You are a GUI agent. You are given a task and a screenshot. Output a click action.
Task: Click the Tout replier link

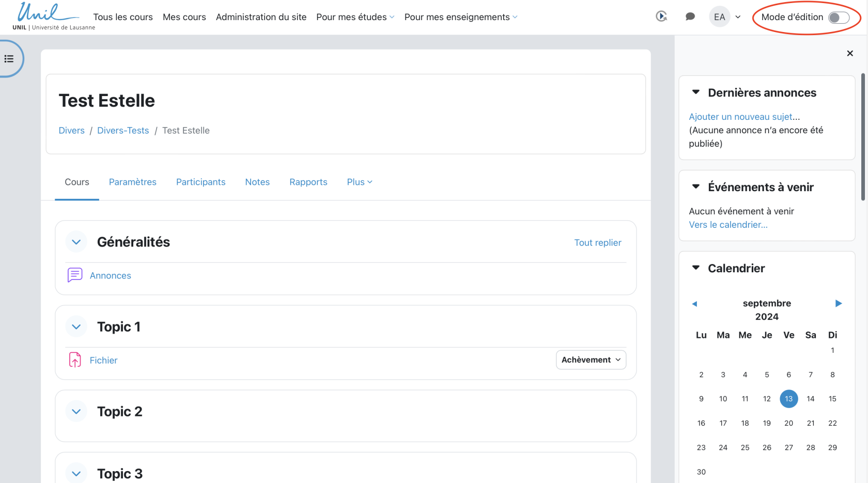click(597, 243)
